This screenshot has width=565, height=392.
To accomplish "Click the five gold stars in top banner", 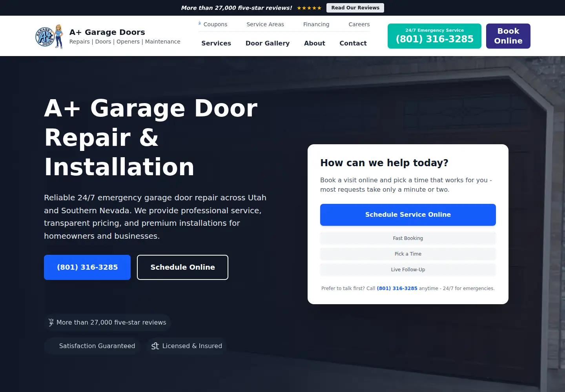I will (309, 8).
